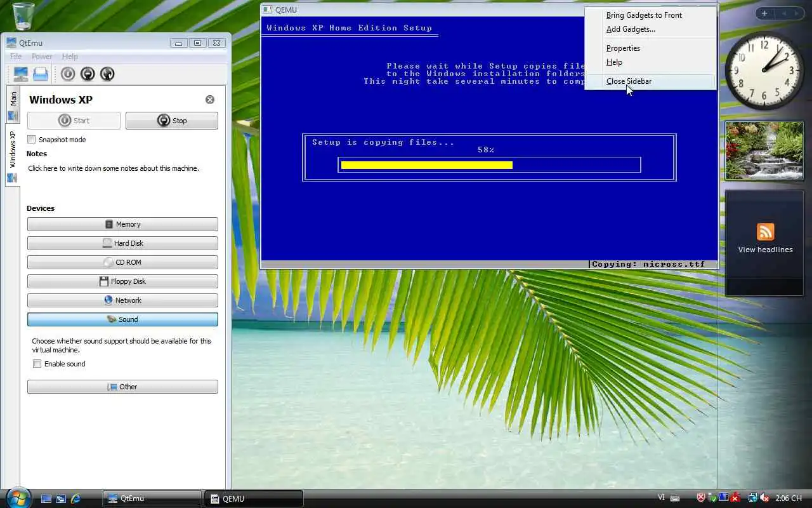Click the sidebar add gadget plus button
812x508 pixels.
[x=764, y=13]
